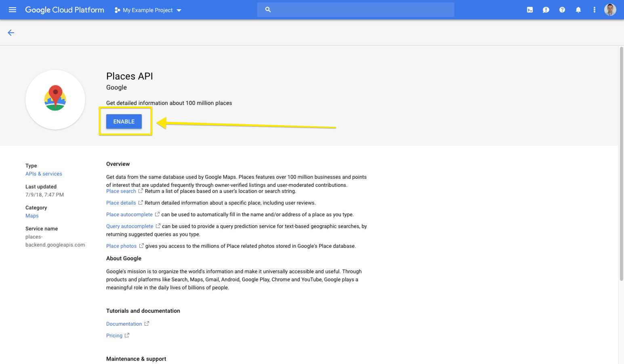Click external link icon beside Place details
Viewport: 624px width, 364px height.
tap(141, 203)
